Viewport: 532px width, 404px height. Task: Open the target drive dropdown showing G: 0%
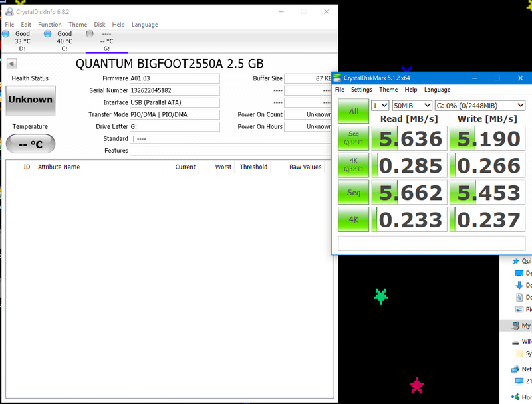coord(480,106)
